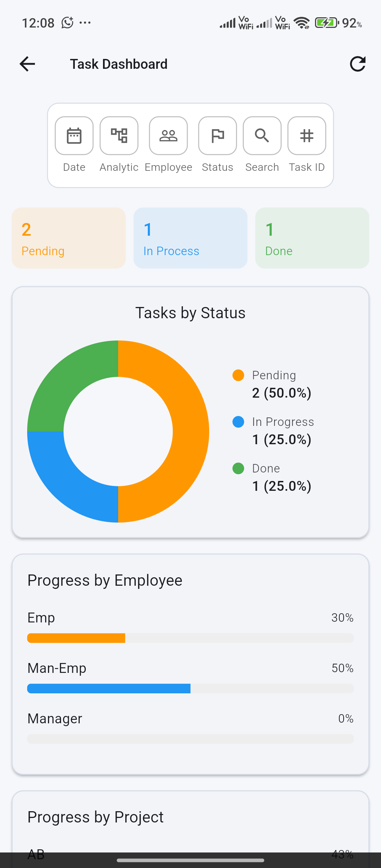
Task: Tap the Search magnifier icon
Action: 262,136
